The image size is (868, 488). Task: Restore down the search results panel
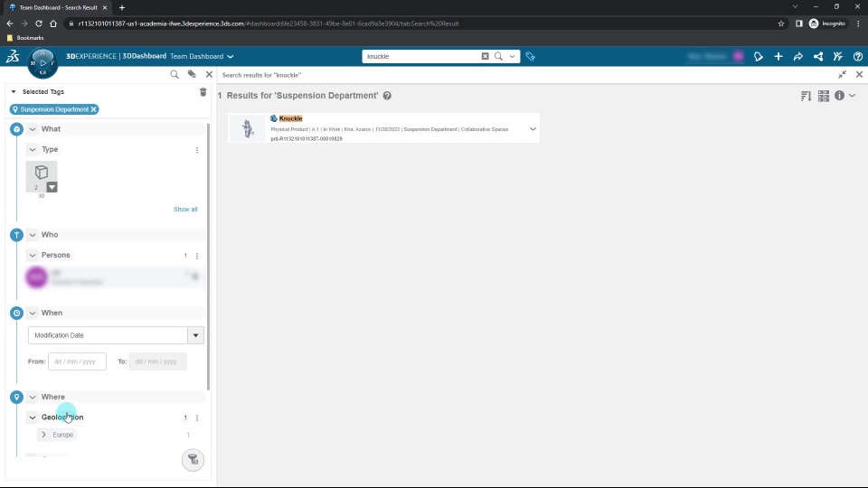(x=842, y=74)
